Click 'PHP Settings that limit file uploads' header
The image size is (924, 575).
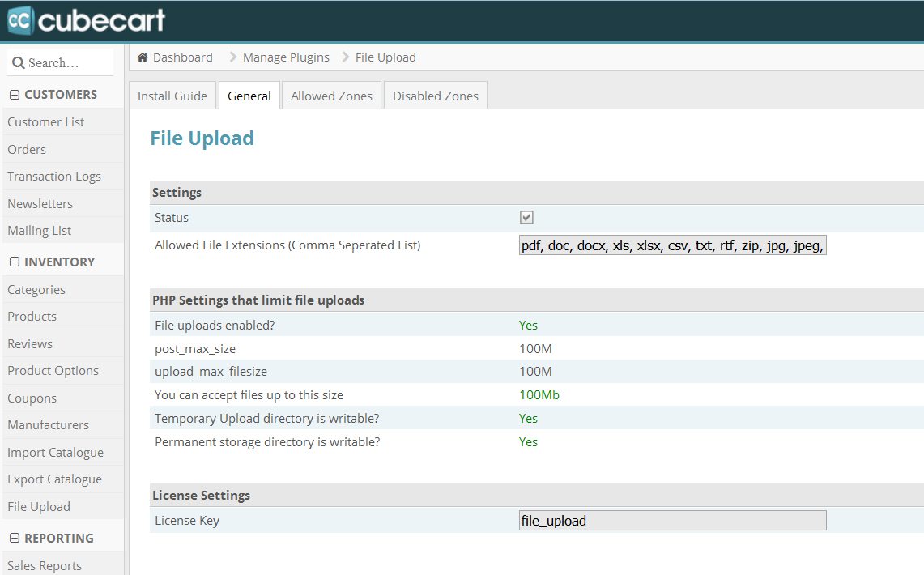[x=258, y=300]
